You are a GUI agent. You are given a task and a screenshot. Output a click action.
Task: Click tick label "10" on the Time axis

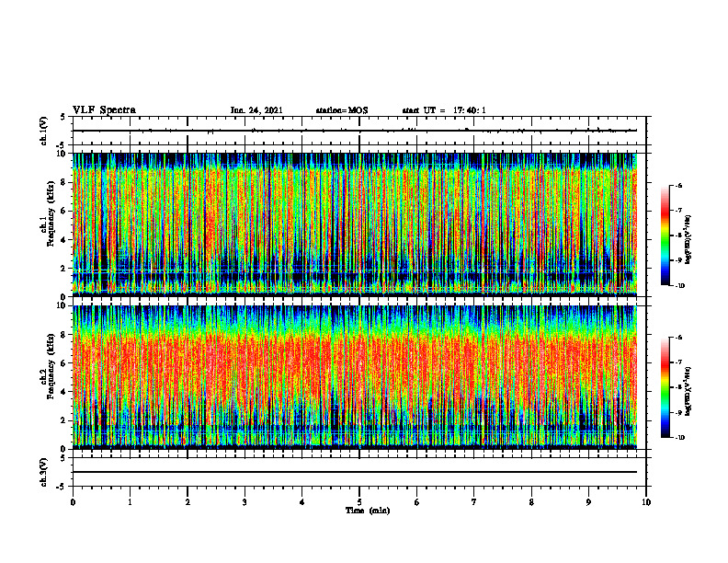(646, 502)
